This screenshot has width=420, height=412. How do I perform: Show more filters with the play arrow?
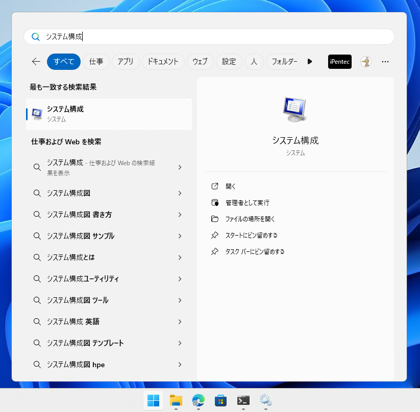coord(310,62)
